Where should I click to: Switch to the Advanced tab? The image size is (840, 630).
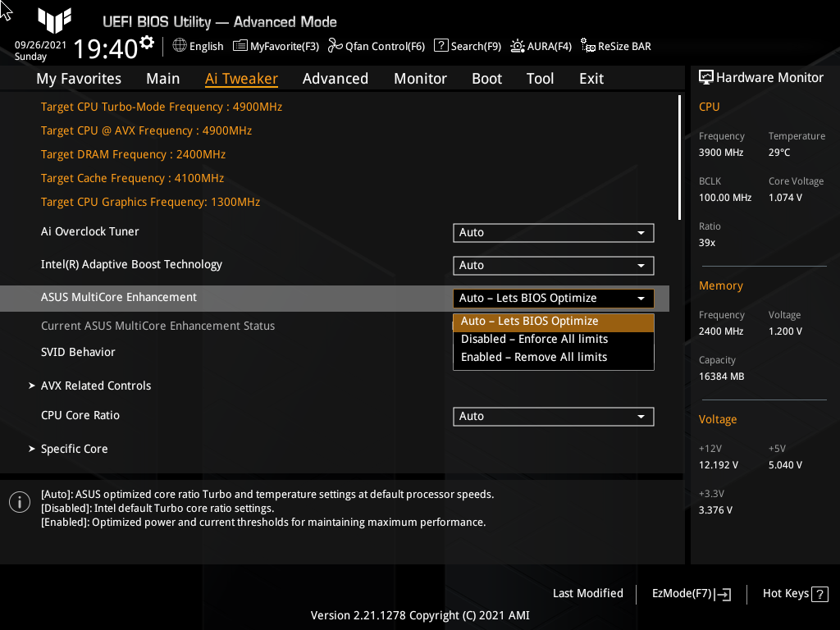click(336, 78)
